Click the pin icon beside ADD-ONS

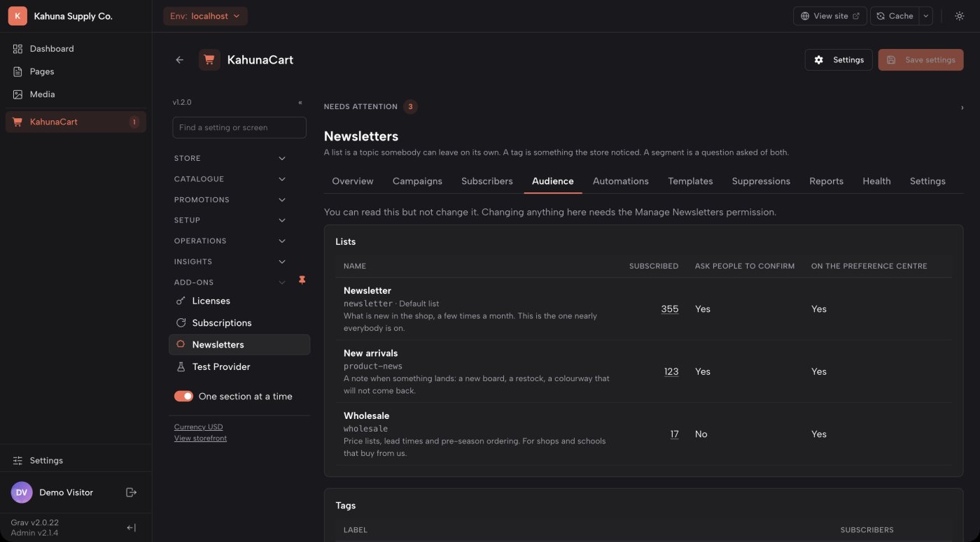point(302,280)
